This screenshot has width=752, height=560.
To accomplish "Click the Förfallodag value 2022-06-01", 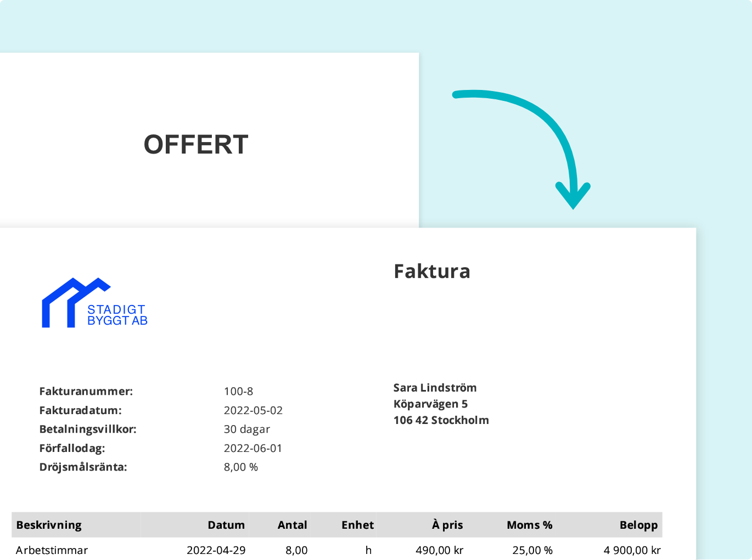I will [x=253, y=448].
